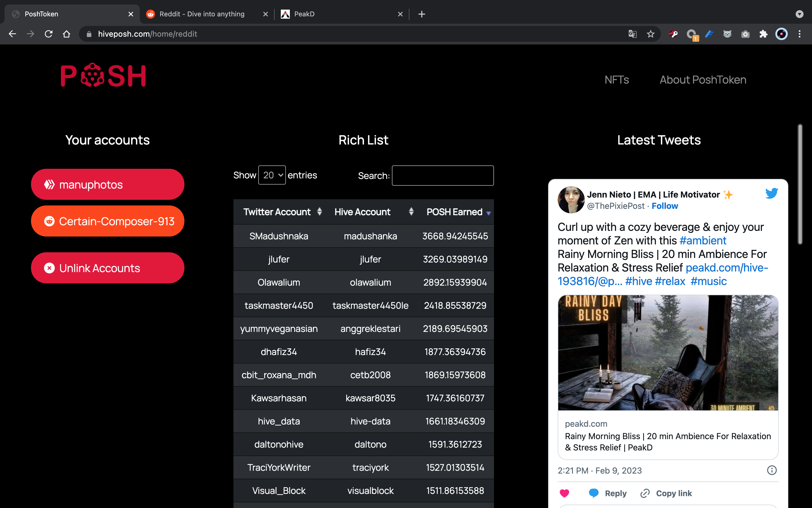Screen dimensions: 812x508
Task: Like the tweet with heart icon
Action: (564, 493)
